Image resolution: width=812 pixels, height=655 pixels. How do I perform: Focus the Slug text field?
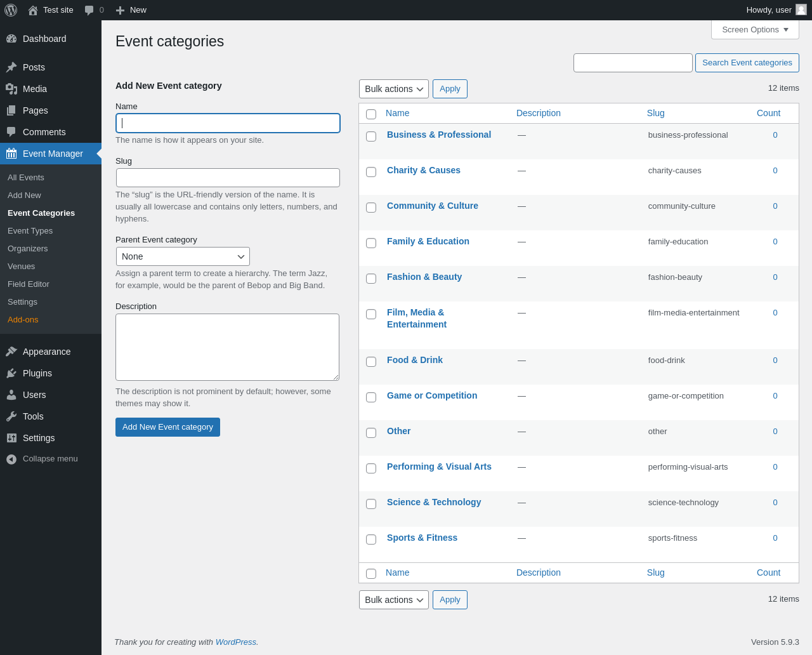pos(228,178)
